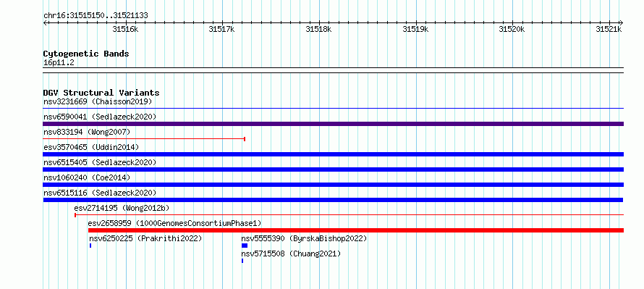Click the nsv6250225 (Prakrithi2022) label
Image resolution: width=644 pixels, height=289 pixels.
pos(145,238)
